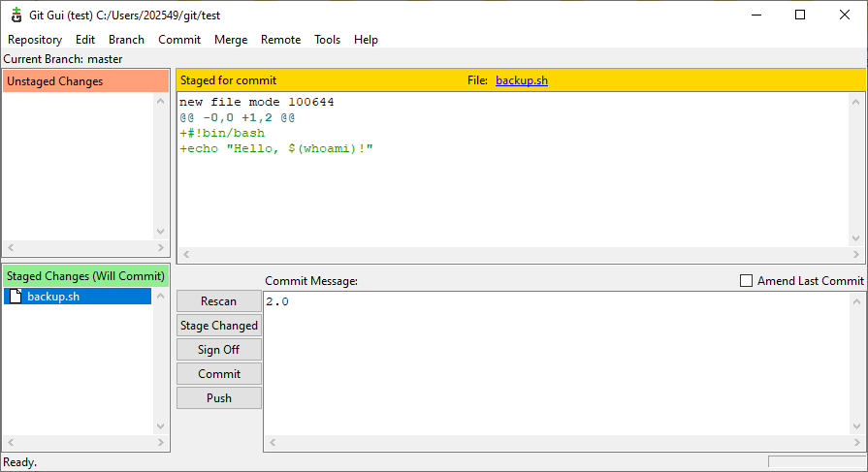Click the commit message scroll down arrow
This screenshot has width=868, height=472.
857,426
